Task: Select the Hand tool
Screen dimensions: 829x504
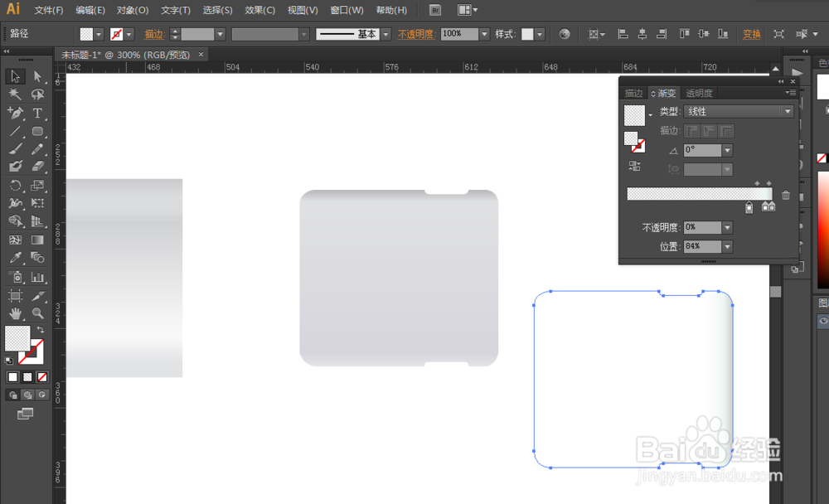Action: [15, 313]
